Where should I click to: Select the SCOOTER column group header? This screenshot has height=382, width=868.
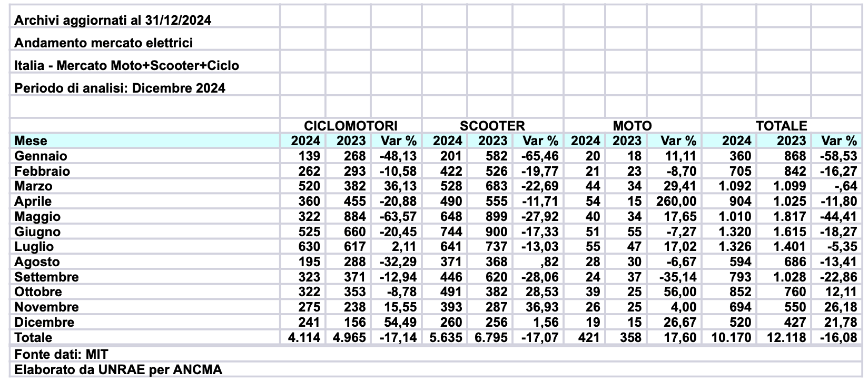[x=492, y=126]
